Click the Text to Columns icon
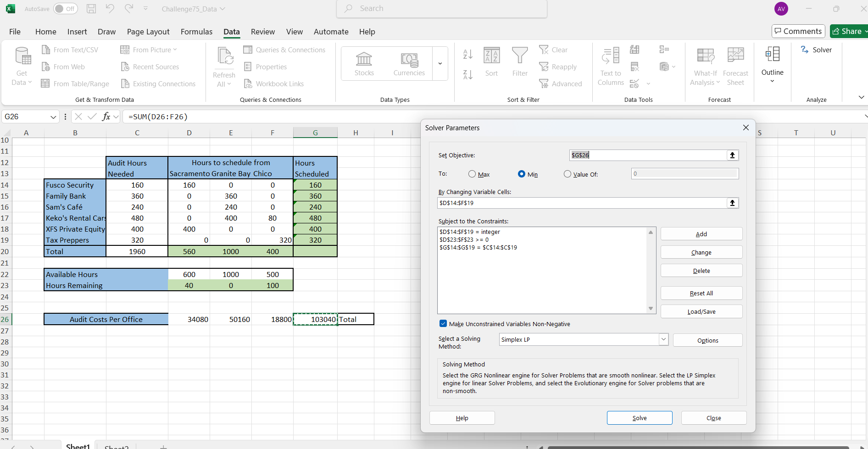The width and height of the screenshot is (868, 449). [610, 67]
